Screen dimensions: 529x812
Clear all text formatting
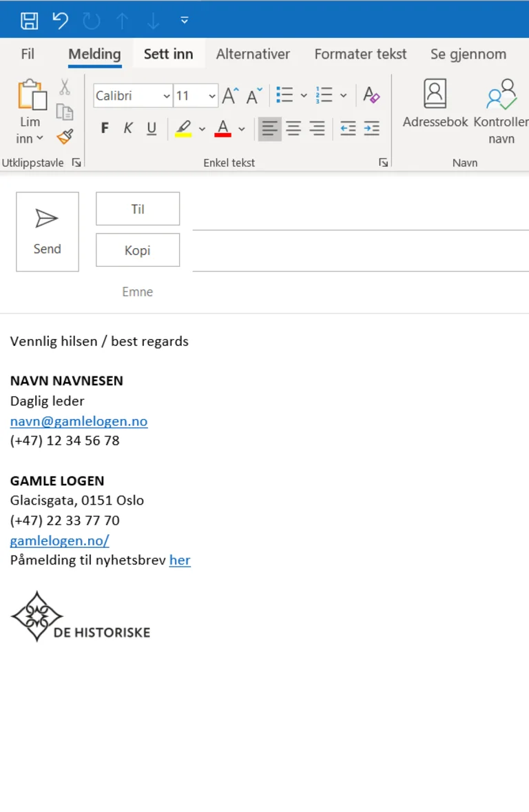[371, 95]
